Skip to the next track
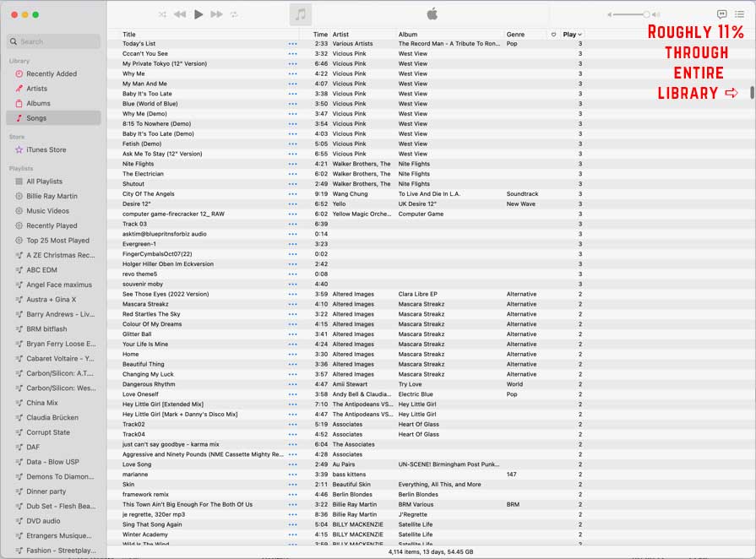Viewport: 756px width, 559px height. (216, 14)
